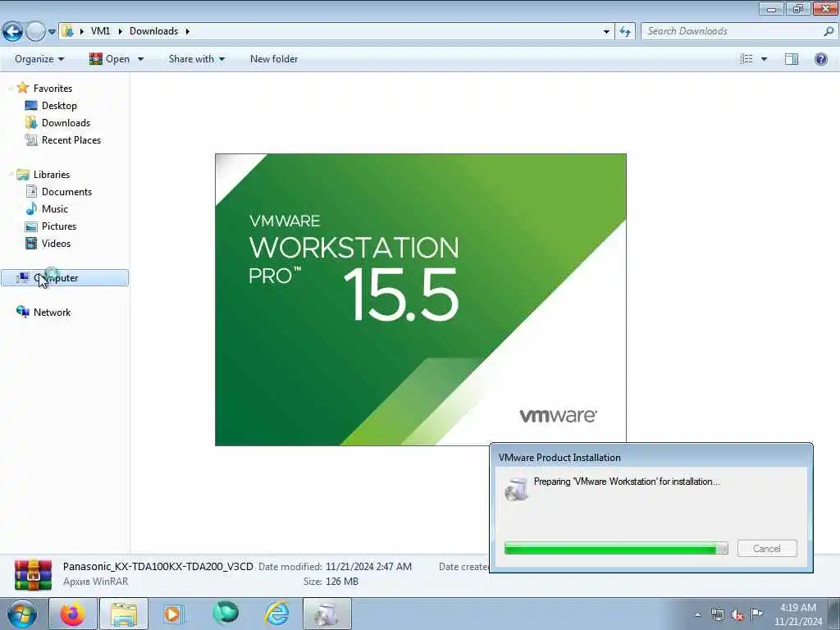
Task: Open the Share with menu
Action: [x=196, y=59]
